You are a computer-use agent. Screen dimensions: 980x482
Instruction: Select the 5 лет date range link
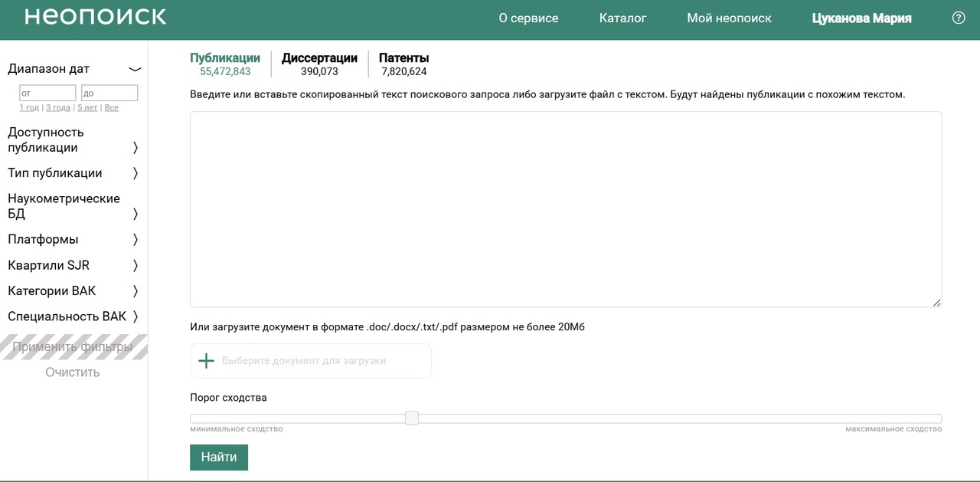[x=87, y=107]
